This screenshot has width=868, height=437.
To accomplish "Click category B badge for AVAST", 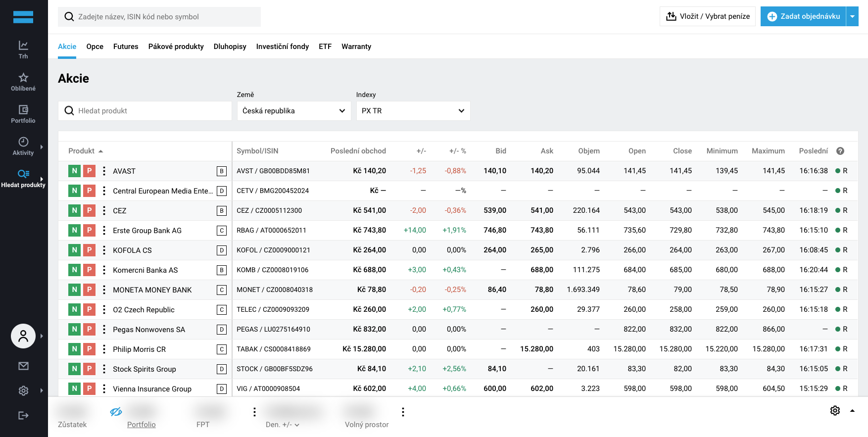I will click(x=222, y=171).
